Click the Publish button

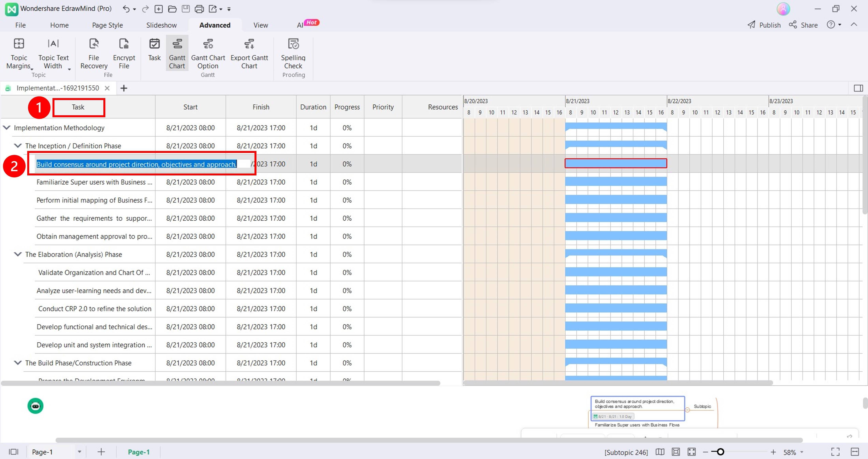pos(764,25)
